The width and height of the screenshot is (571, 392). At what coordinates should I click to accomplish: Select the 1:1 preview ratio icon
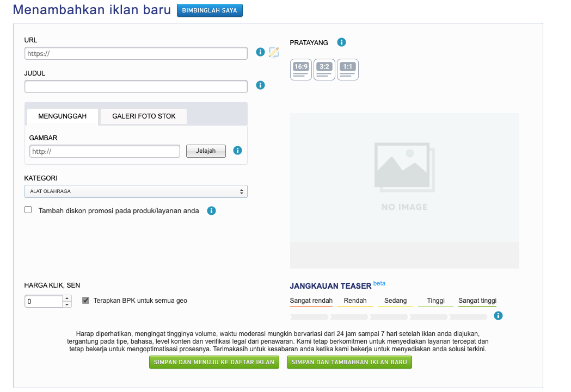tap(347, 70)
